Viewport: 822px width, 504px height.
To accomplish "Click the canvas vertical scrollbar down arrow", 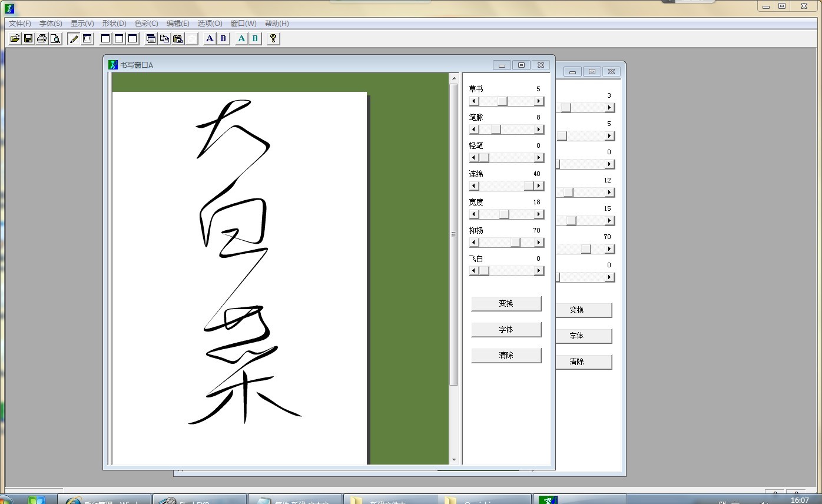I will (453, 460).
